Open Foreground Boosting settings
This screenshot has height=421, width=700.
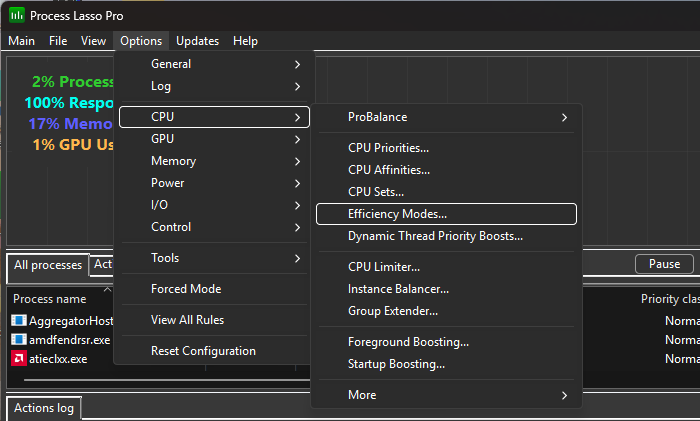pos(446,342)
